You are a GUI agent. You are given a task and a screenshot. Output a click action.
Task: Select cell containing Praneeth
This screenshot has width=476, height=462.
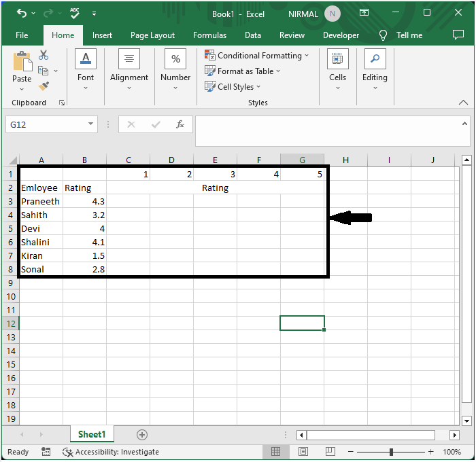(41, 201)
